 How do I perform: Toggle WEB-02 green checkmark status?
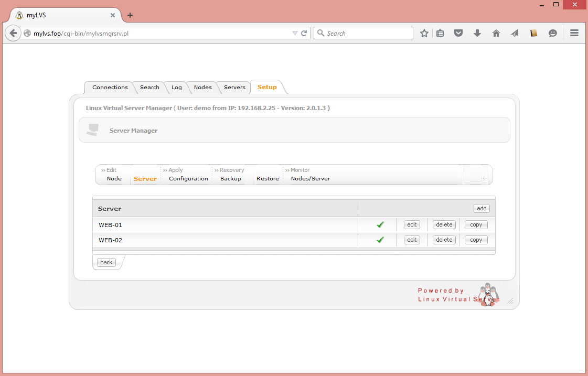380,240
